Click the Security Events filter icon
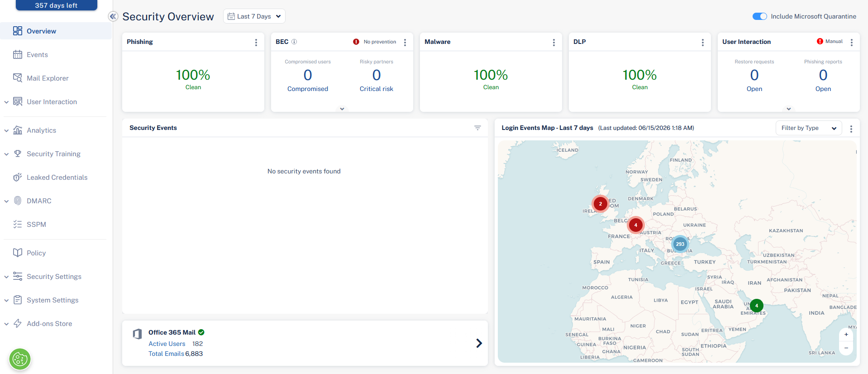The width and height of the screenshot is (868, 374). 477,128
